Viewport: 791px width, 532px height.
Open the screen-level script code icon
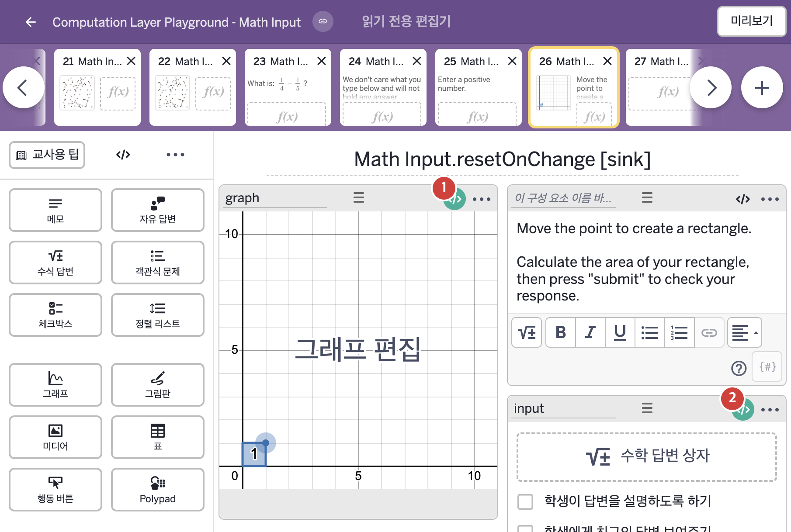tap(123, 155)
